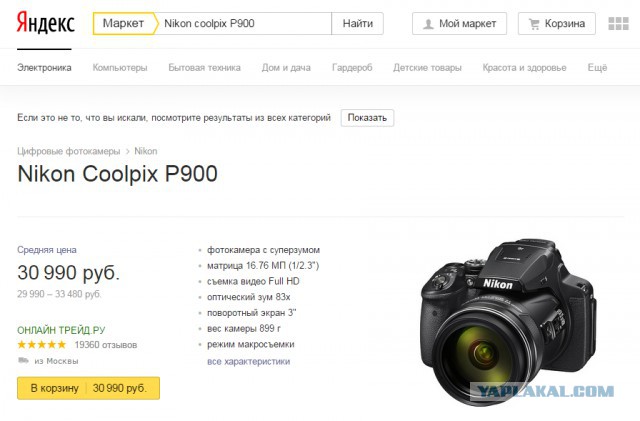Screen dimensions: 640x421
Task: Click the оптический зум 83x spec
Action: [x=249, y=297]
